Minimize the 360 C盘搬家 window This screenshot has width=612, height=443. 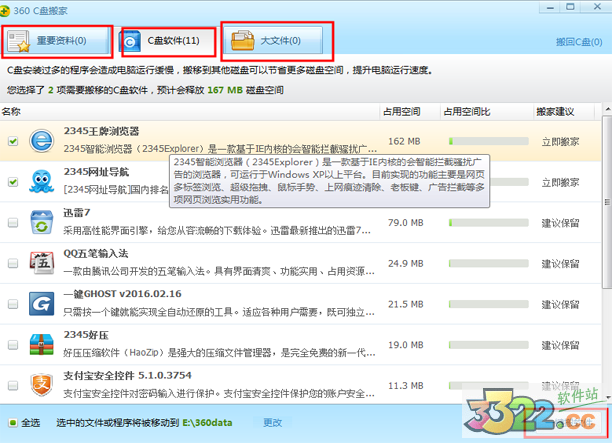[550, 8]
